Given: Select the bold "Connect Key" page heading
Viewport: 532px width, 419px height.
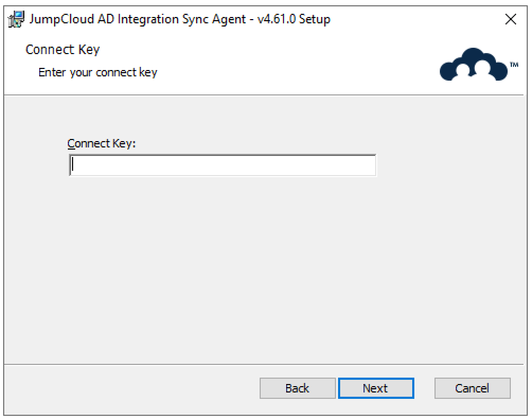Looking at the screenshot, I should tap(63, 50).
